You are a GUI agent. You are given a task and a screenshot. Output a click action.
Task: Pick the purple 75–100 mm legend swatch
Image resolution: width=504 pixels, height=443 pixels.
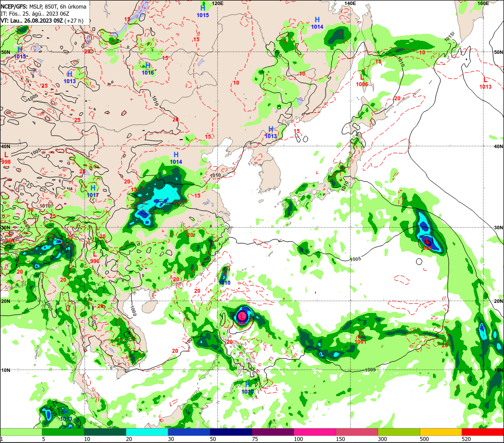coord(273,432)
